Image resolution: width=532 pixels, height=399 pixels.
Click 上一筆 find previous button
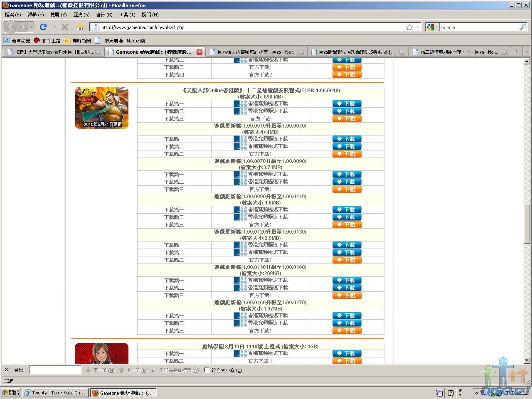pyautogui.click(x=133, y=370)
